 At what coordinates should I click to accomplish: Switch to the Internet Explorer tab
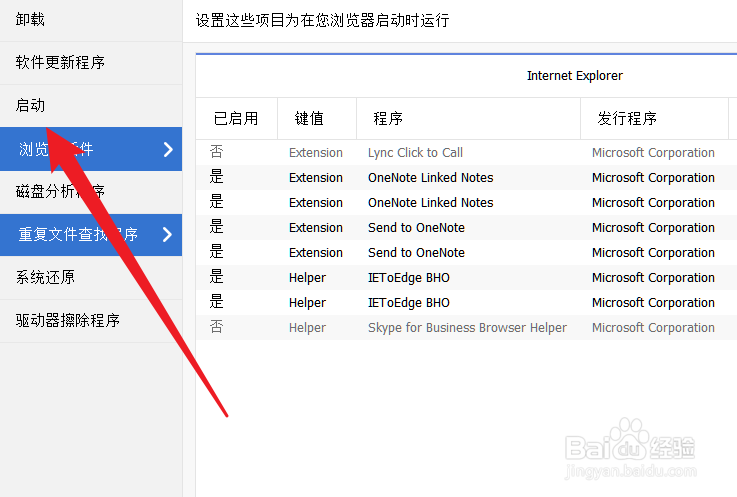pos(574,76)
